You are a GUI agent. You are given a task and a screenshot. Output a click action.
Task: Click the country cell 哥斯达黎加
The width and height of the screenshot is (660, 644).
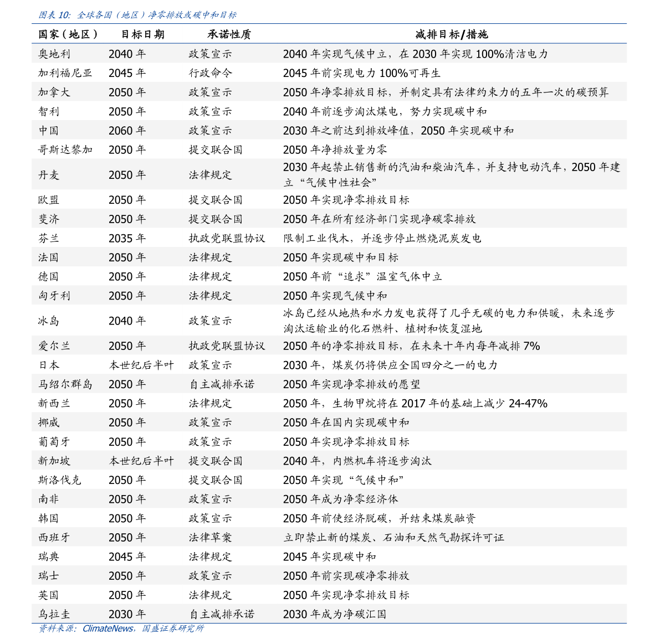point(65,150)
